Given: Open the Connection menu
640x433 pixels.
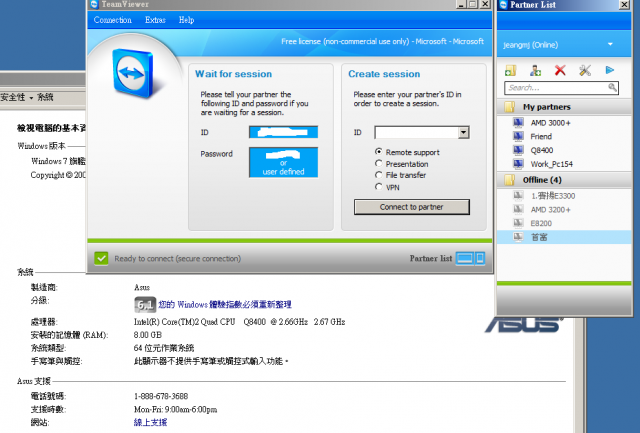Looking at the screenshot, I should click(113, 20).
